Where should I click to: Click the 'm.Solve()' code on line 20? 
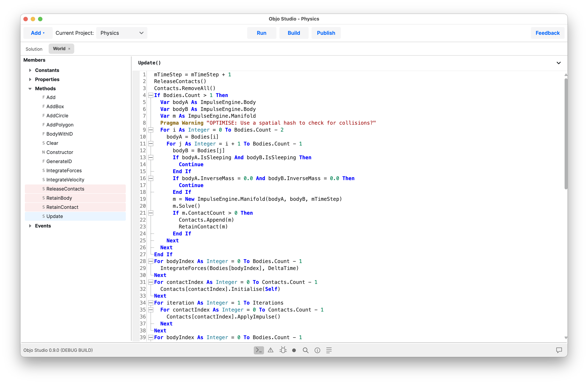click(186, 206)
